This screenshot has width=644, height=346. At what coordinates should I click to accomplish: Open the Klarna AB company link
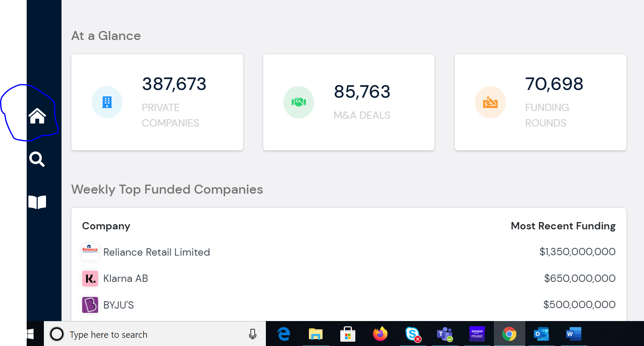pos(126,278)
